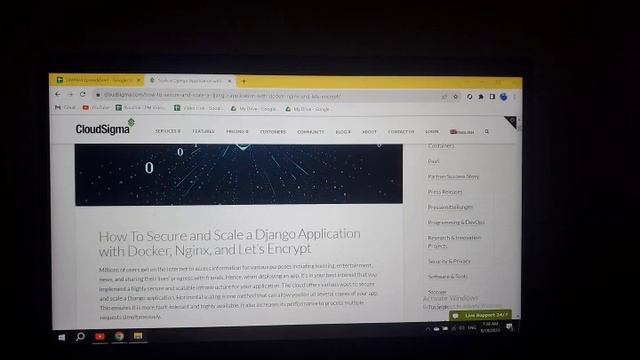
Task: Open the Software & Tools category
Action: click(x=448, y=276)
